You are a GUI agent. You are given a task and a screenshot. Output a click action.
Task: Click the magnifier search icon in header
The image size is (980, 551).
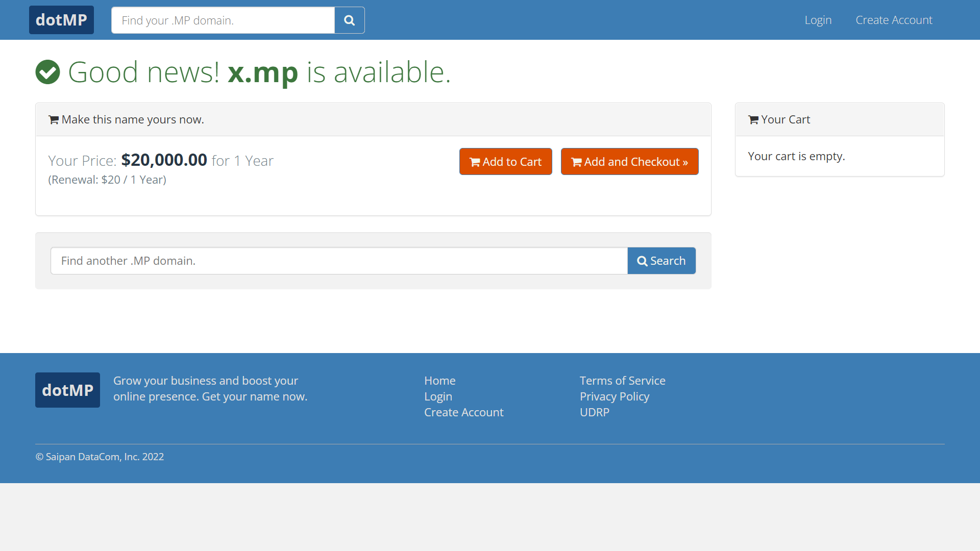(x=349, y=20)
